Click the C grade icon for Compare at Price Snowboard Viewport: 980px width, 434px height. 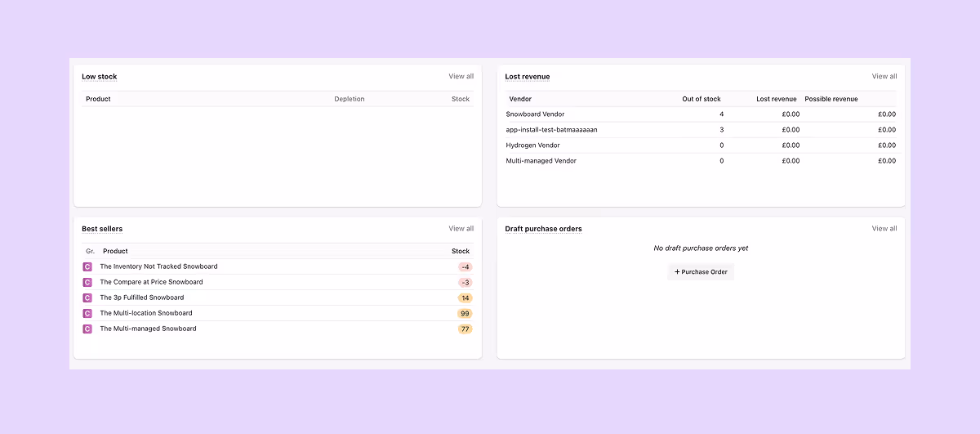[87, 282]
